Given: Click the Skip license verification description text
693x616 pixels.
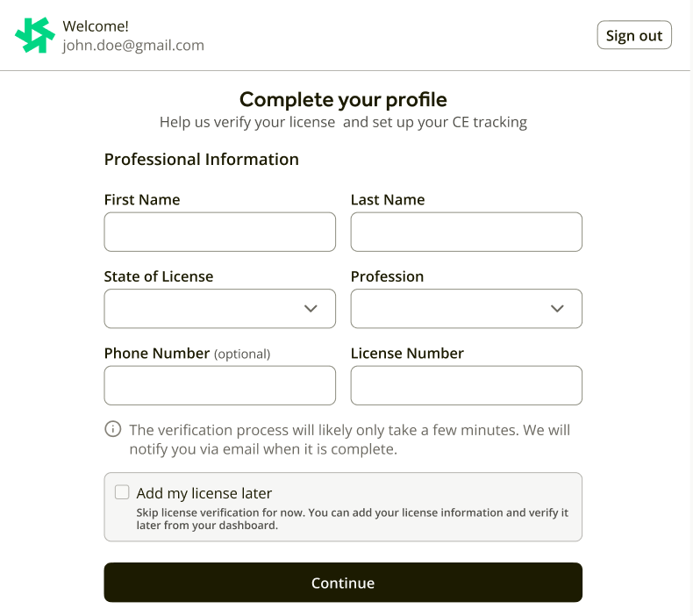Looking at the screenshot, I should pyautogui.click(x=352, y=519).
